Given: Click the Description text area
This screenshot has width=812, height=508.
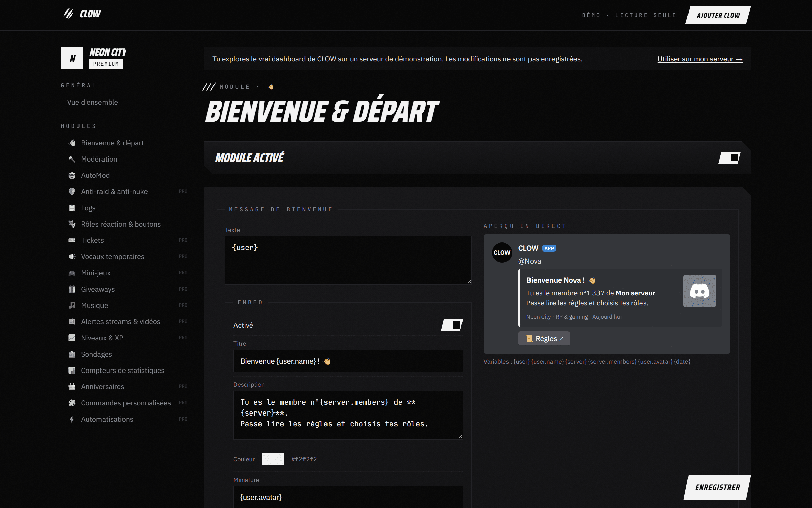Looking at the screenshot, I should click(x=348, y=415).
